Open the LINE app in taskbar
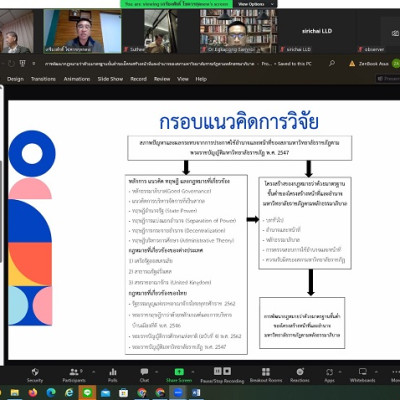Viewport: 400px width, 400px height. (87, 393)
